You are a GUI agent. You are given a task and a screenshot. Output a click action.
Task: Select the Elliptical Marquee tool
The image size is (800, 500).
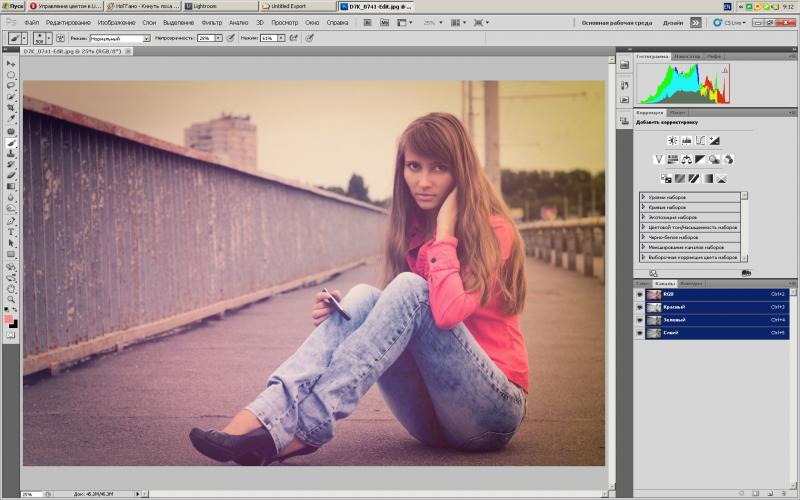(11, 75)
